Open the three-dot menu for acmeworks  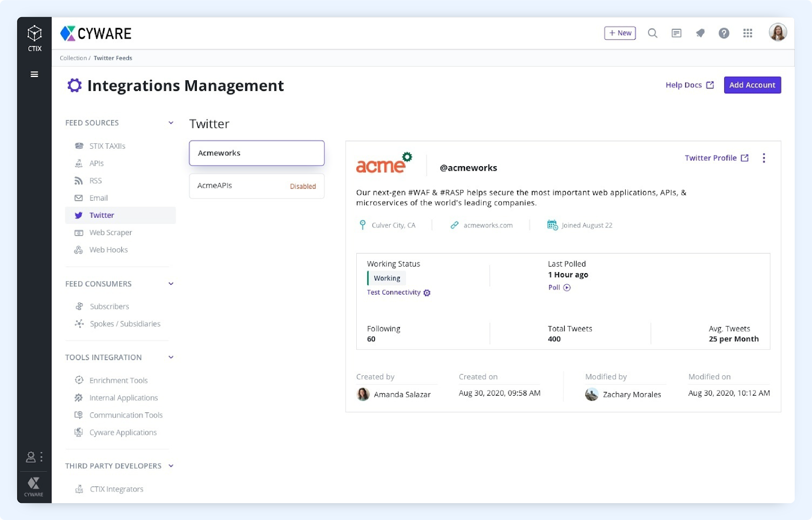click(x=764, y=158)
